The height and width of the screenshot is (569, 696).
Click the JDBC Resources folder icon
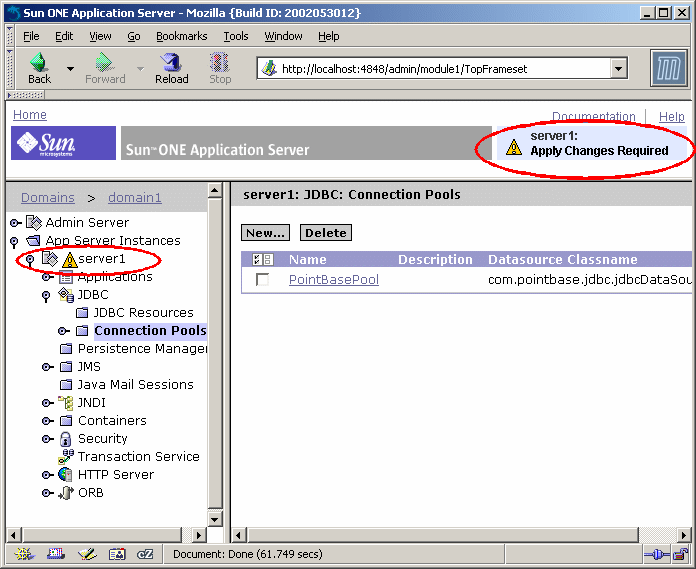(x=82, y=313)
